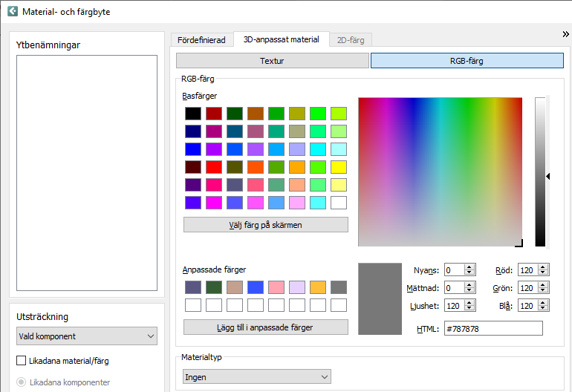The width and height of the screenshot is (572, 392).
Task: Click the HTML color code field
Action: pyautogui.click(x=493, y=328)
